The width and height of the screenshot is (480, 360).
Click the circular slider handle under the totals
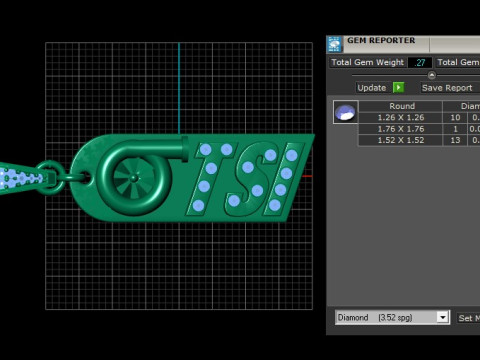(x=432, y=75)
